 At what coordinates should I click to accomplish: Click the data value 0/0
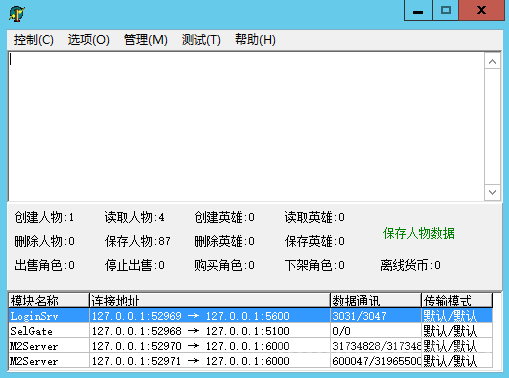pos(341,331)
